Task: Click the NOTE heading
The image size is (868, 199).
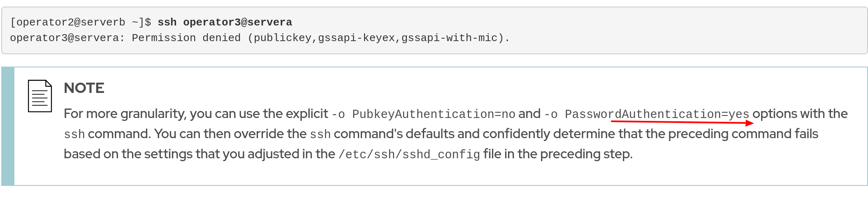Action: 84,88
